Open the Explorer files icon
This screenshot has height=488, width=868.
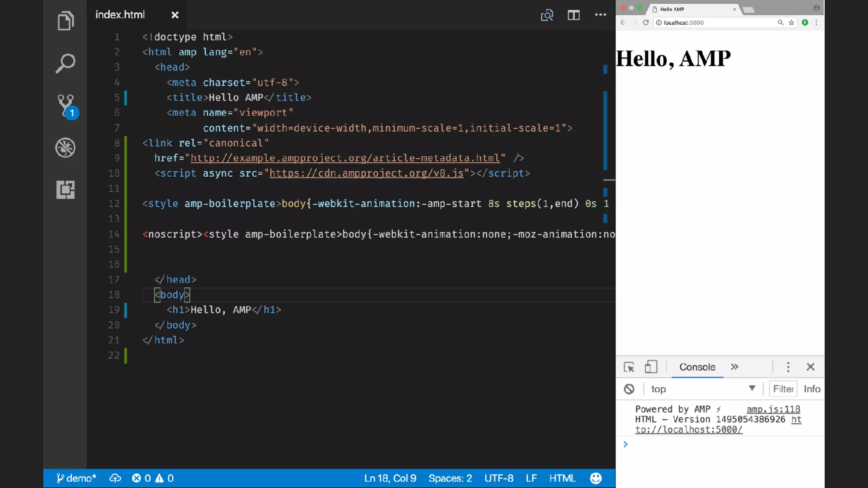[x=65, y=21]
